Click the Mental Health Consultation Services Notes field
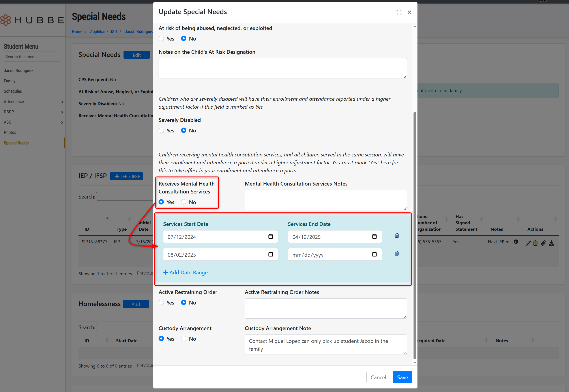 click(x=326, y=200)
